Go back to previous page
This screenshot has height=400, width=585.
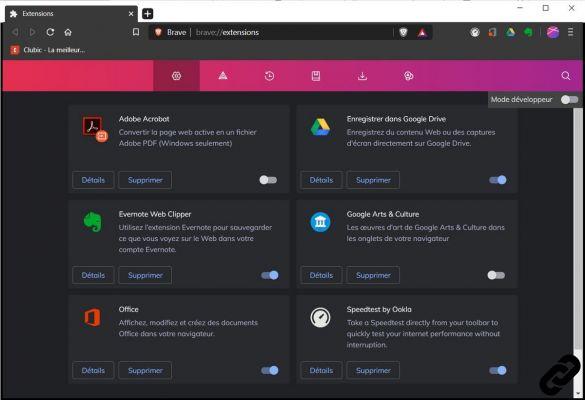(15, 32)
